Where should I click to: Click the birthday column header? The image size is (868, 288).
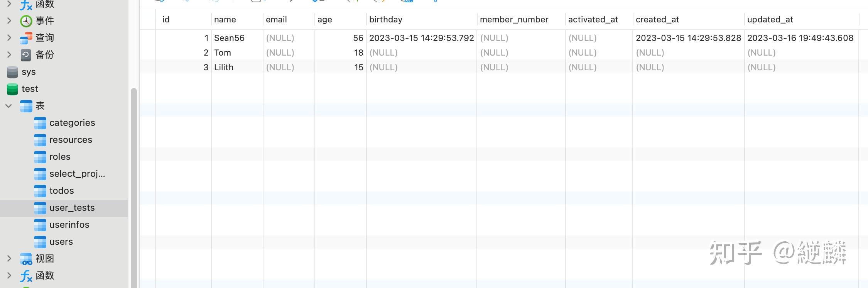385,20
